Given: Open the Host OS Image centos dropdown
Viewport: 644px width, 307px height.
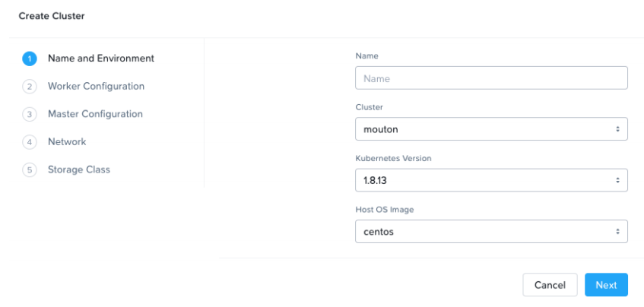Looking at the screenshot, I should pos(491,232).
